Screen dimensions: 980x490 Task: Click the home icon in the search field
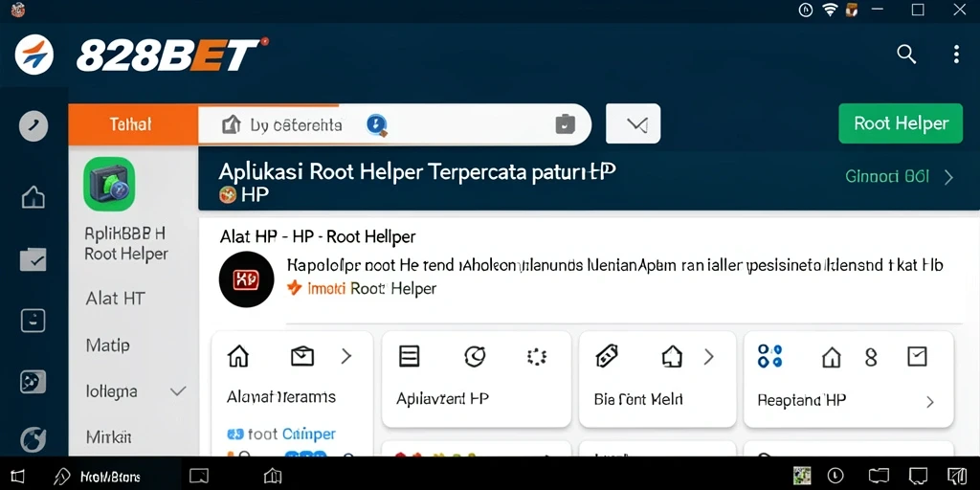(232, 124)
